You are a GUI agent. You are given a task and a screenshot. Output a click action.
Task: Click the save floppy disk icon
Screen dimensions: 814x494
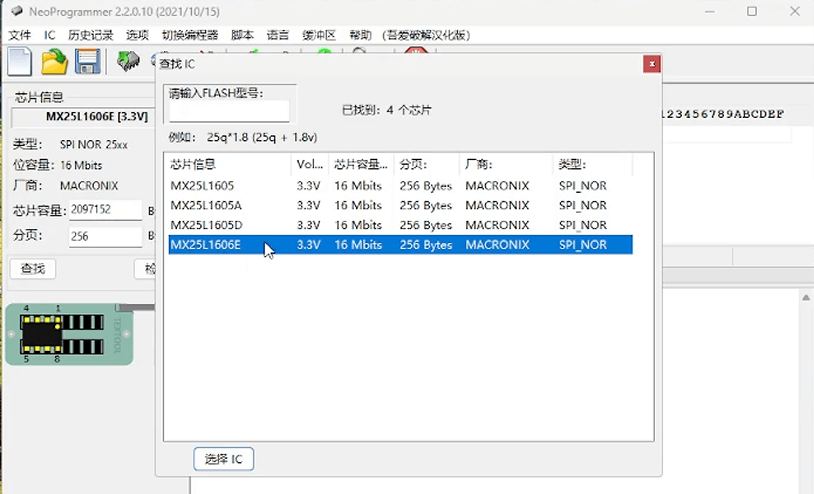point(88,62)
